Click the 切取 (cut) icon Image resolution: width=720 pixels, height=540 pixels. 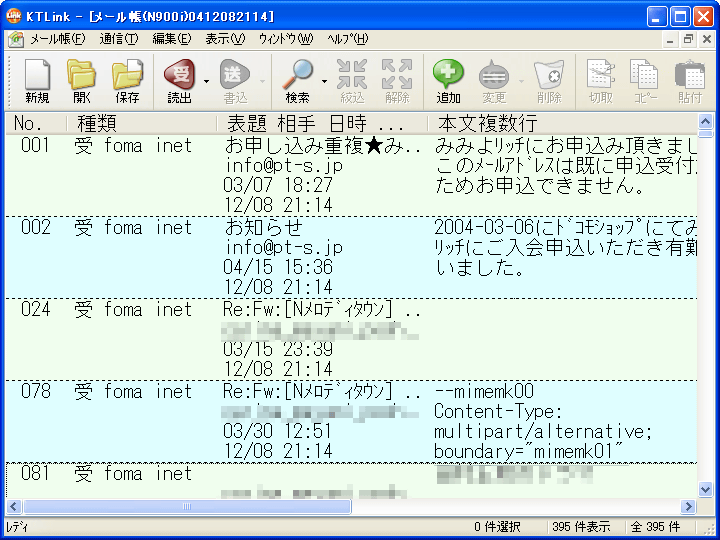(x=601, y=82)
